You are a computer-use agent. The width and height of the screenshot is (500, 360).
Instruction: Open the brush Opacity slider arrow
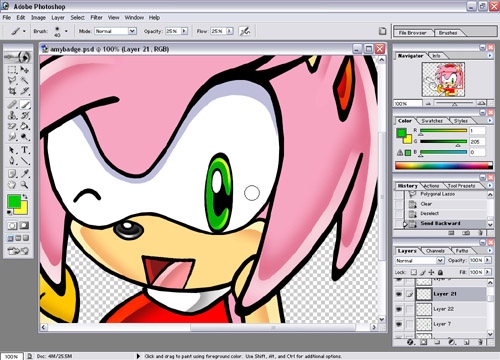(184, 31)
